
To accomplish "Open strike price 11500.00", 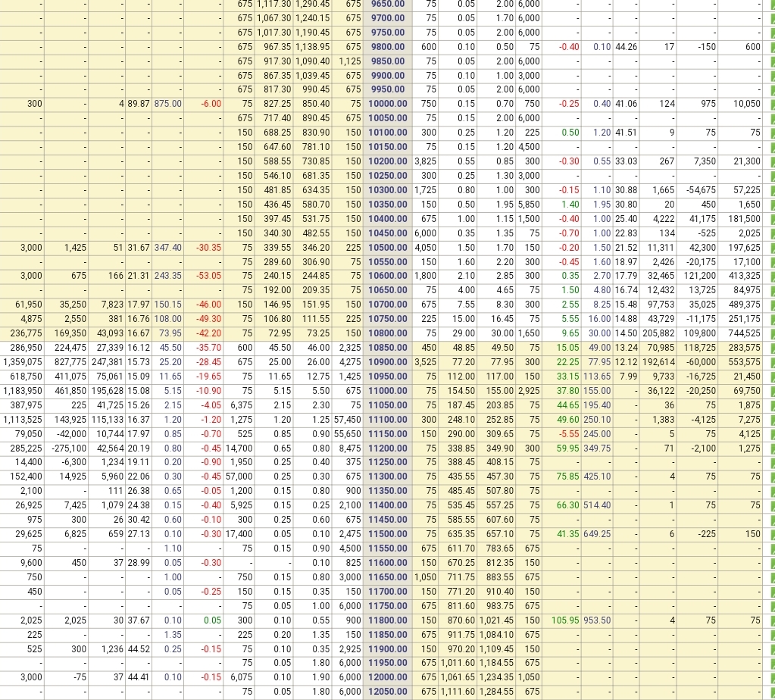I will click(388, 534).
